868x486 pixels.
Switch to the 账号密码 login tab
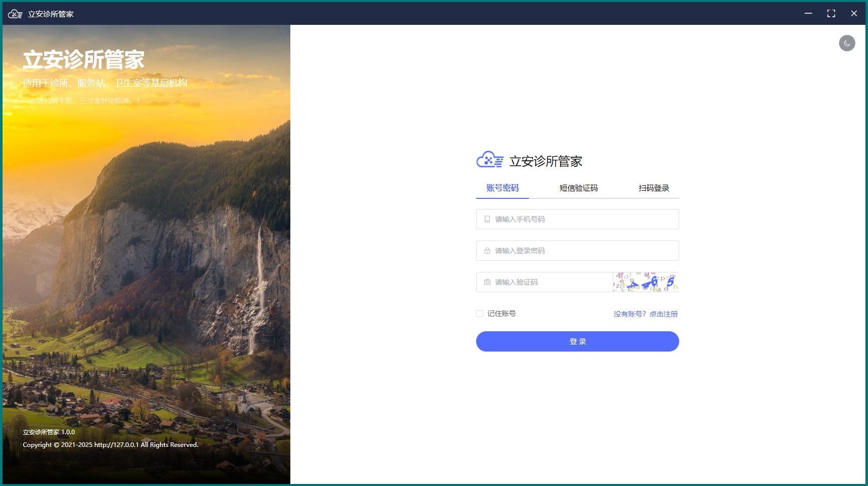502,188
